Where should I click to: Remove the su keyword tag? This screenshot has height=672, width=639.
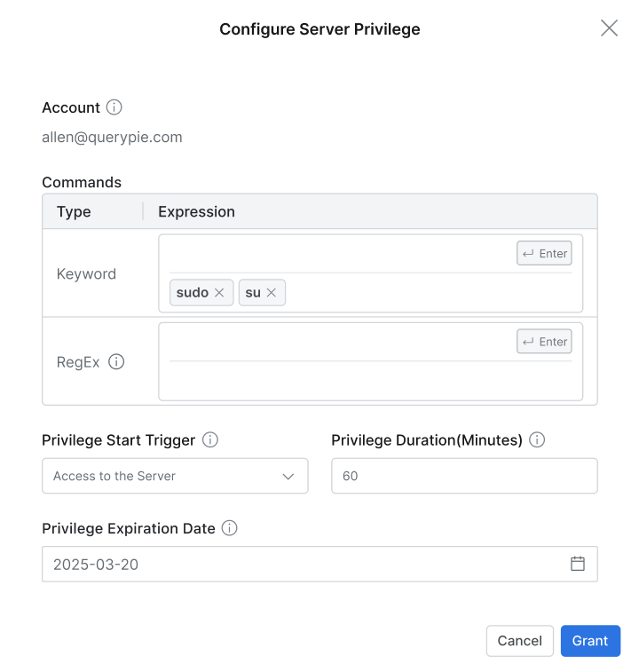(272, 293)
